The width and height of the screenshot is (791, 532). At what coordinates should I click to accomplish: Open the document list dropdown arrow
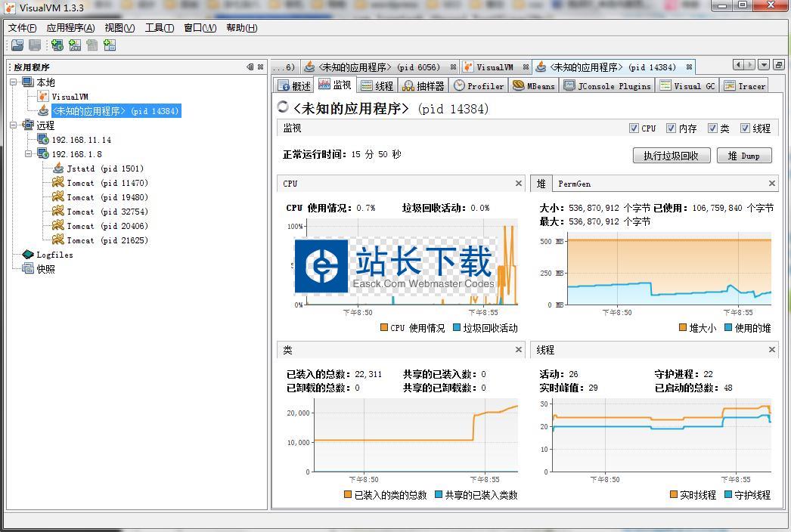click(764, 66)
